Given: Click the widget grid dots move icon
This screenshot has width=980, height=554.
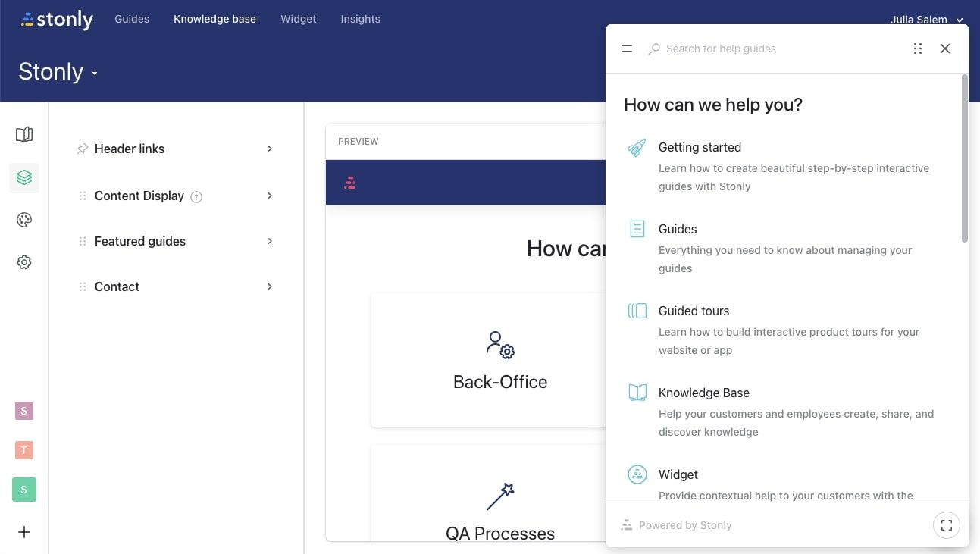Looking at the screenshot, I should 918,49.
